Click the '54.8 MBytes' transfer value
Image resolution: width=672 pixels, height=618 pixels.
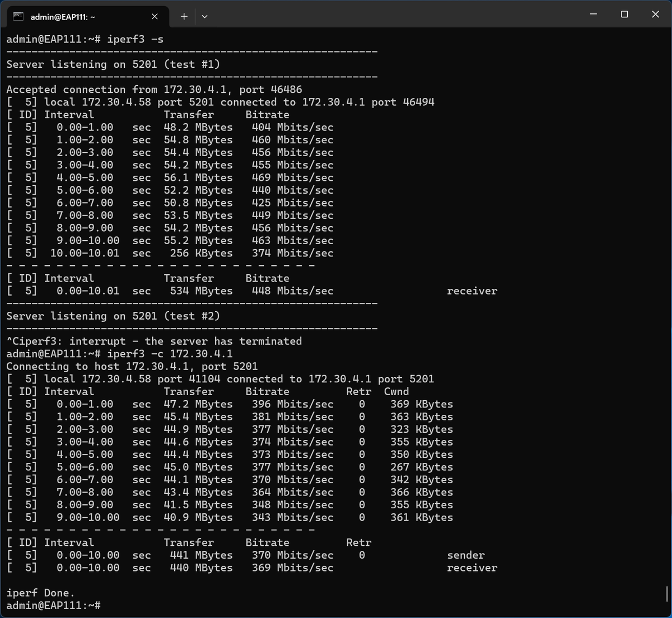pyautogui.click(x=198, y=140)
